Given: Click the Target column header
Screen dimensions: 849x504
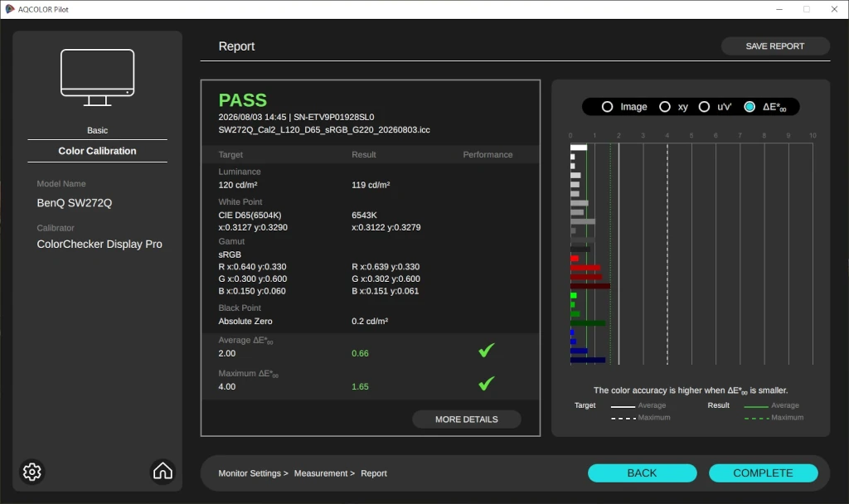Looking at the screenshot, I should pyautogui.click(x=230, y=154).
